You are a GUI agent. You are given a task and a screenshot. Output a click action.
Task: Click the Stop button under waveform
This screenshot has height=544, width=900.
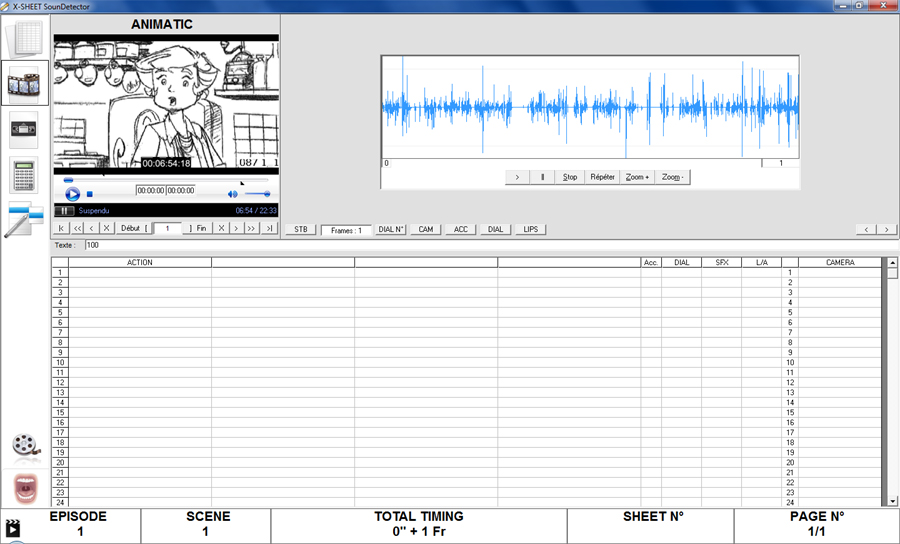click(569, 177)
